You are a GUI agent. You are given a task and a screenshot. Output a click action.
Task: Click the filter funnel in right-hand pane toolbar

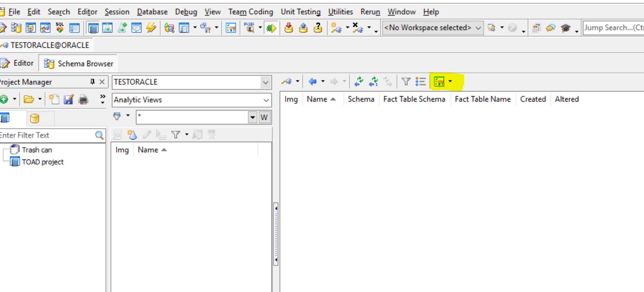coord(405,82)
